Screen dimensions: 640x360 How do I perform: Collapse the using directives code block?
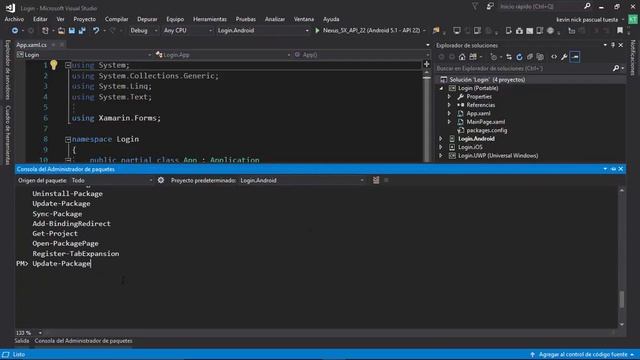coord(68,65)
